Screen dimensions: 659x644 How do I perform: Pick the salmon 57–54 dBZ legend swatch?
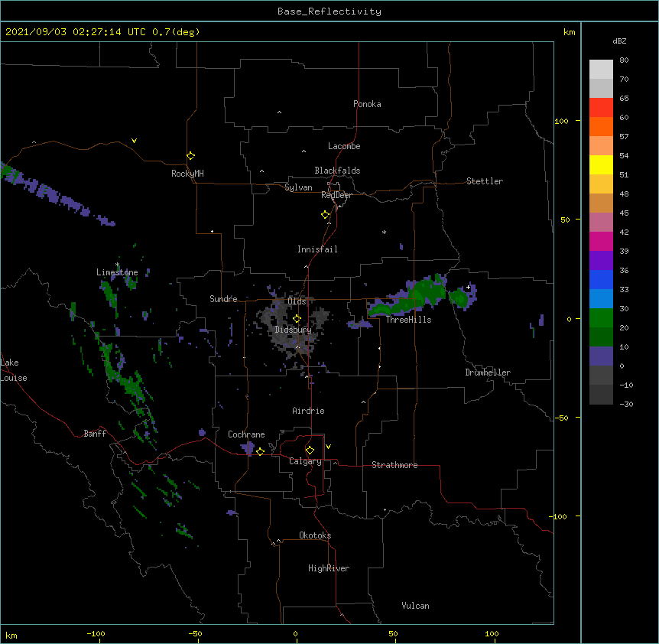pyautogui.click(x=601, y=145)
